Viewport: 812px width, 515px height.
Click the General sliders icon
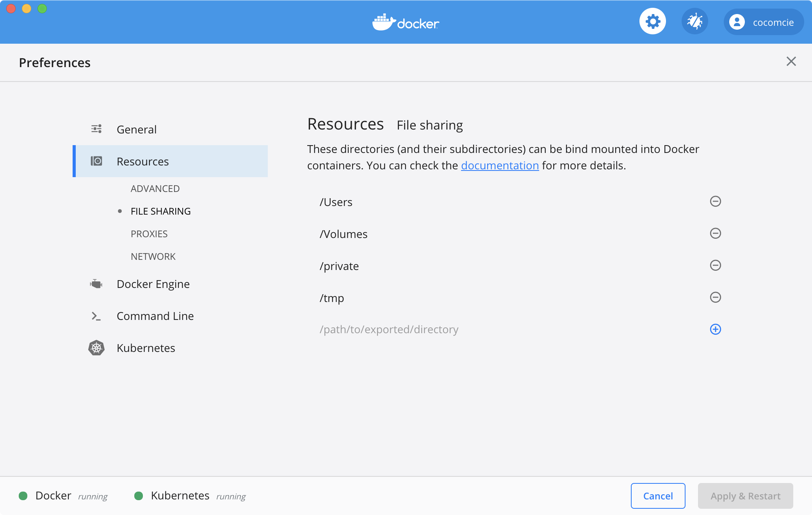[96, 129]
